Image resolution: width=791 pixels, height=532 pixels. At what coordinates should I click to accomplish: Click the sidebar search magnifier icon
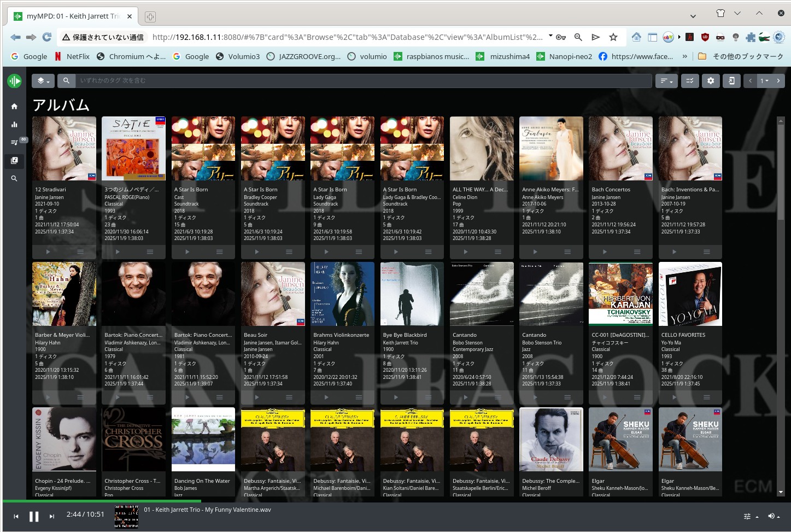(x=14, y=178)
